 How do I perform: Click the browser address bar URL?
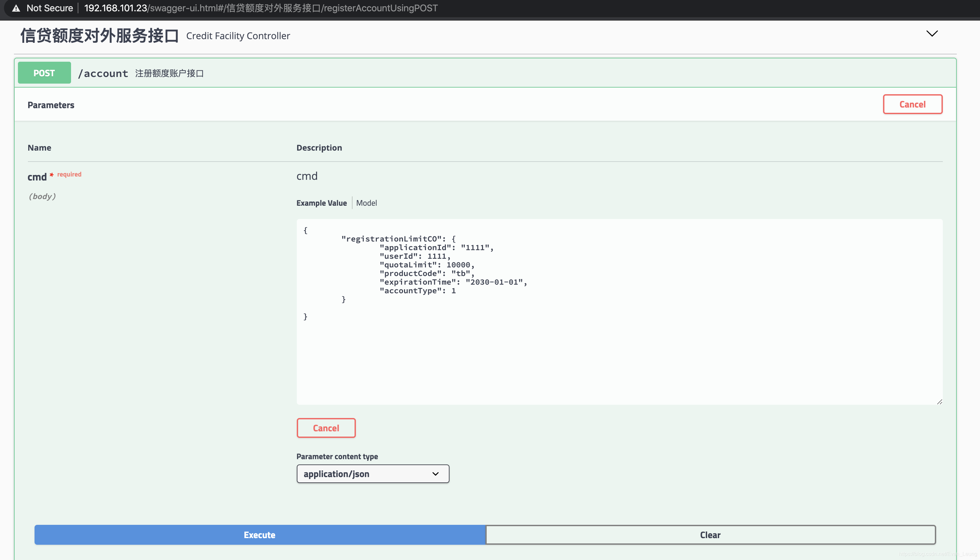[x=261, y=8]
